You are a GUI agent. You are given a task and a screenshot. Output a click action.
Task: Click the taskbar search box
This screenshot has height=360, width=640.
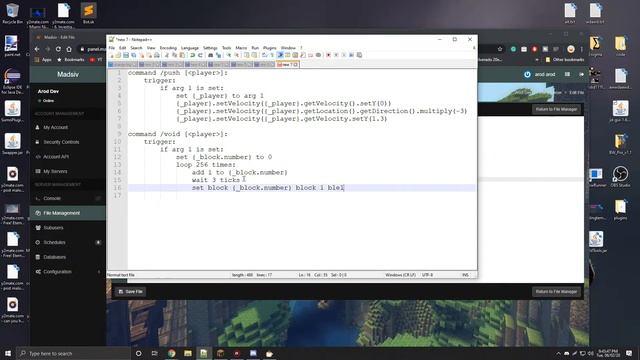[x=73, y=353]
